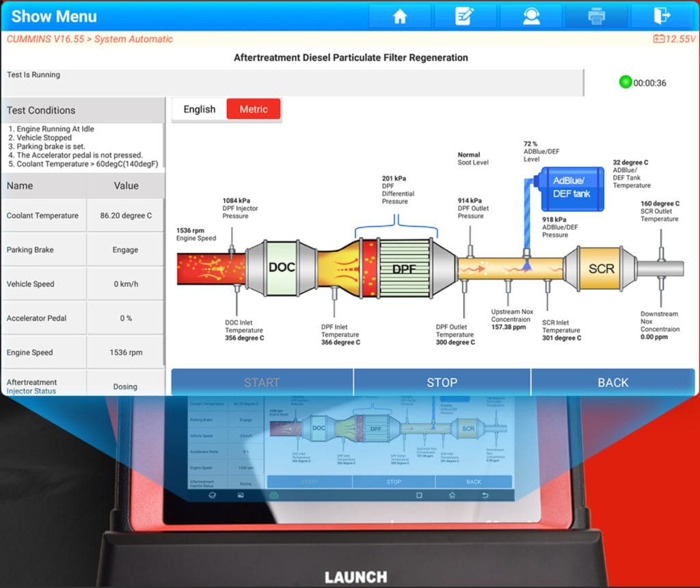Switch units to English
This screenshot has height=588, width=700.
[x=199, y=109]
